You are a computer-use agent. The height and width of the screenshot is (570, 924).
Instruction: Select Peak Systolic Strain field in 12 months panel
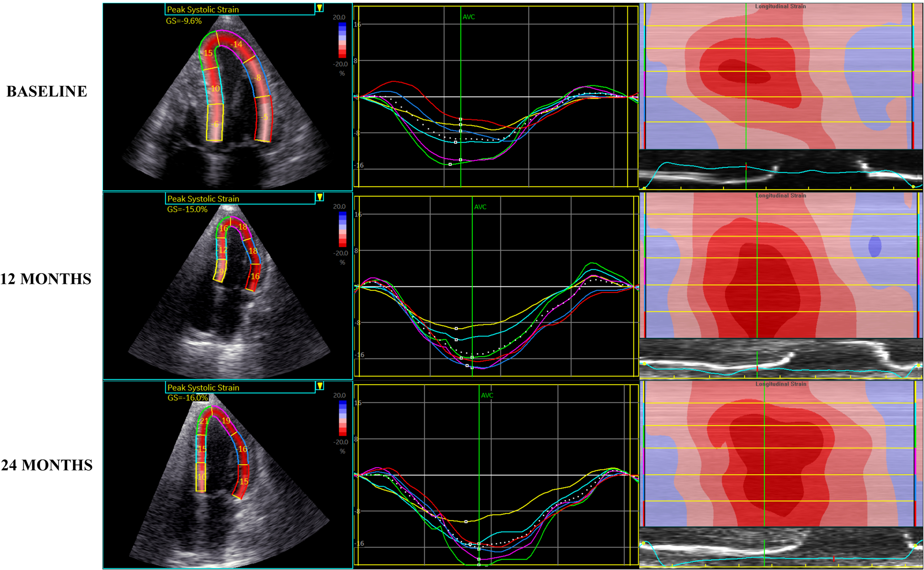(x=240, y=199)
